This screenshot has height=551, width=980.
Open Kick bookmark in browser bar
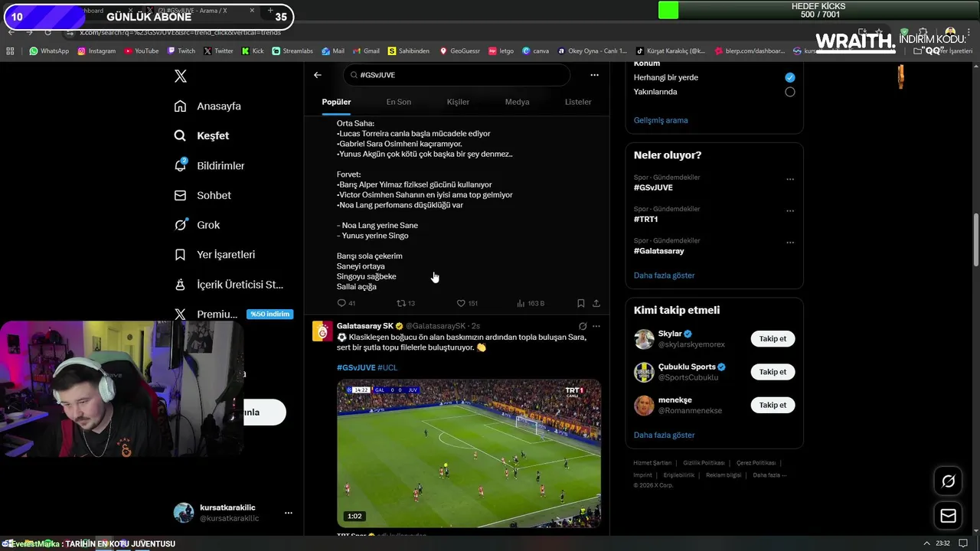253,51
